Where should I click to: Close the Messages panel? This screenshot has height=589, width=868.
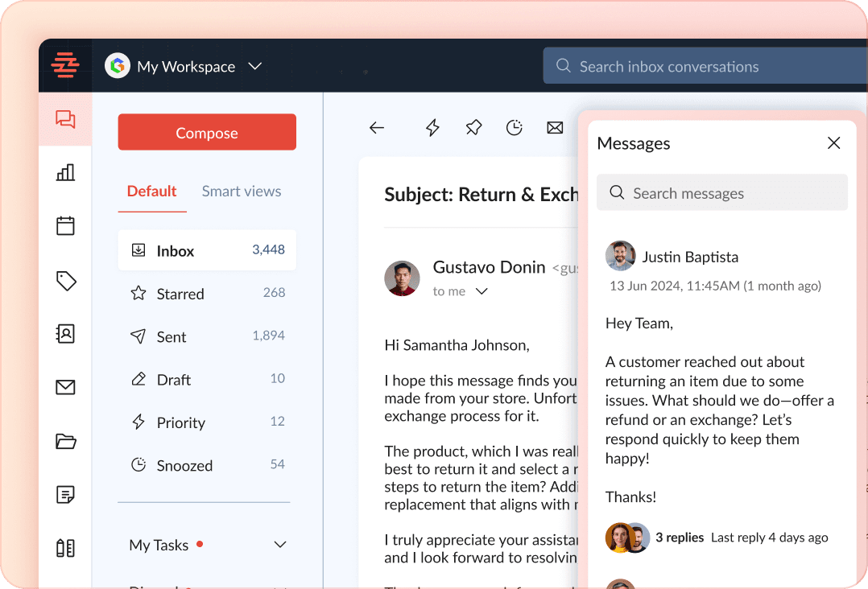[x=833, y=143]
